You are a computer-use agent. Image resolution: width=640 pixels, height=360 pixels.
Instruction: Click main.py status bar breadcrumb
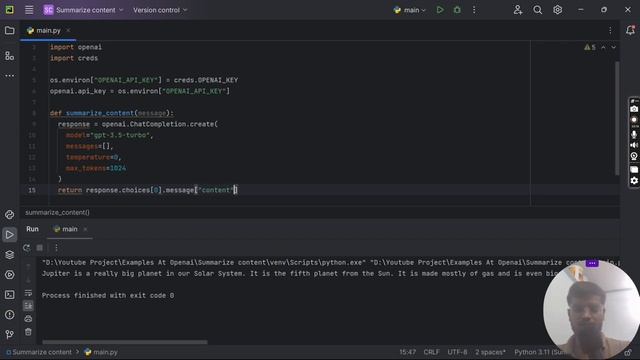(101, 352)
